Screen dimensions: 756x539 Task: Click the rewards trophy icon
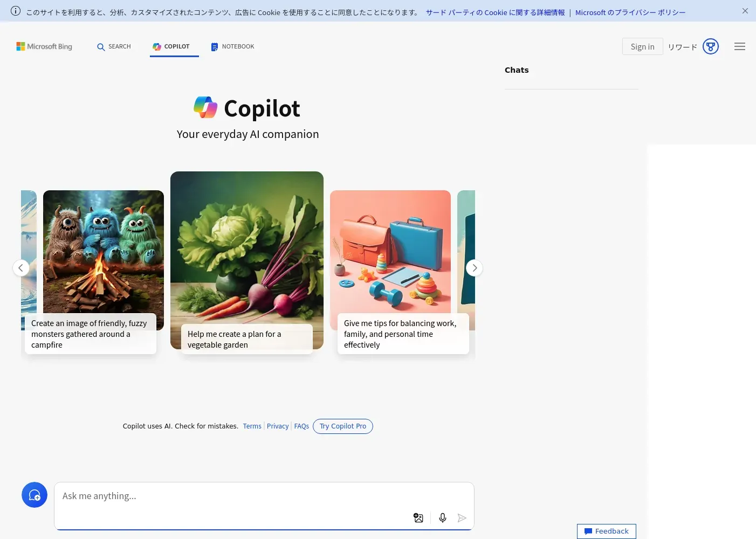coord(711,47)
